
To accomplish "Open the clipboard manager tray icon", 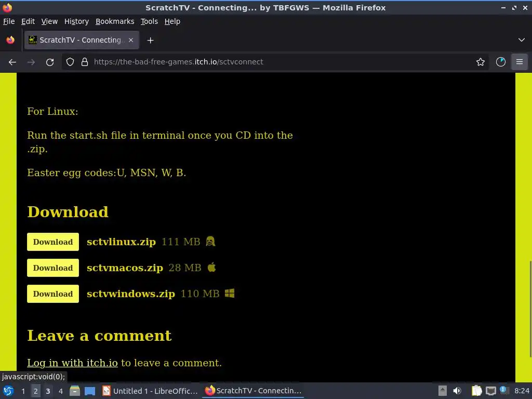I will coord(477,391).
